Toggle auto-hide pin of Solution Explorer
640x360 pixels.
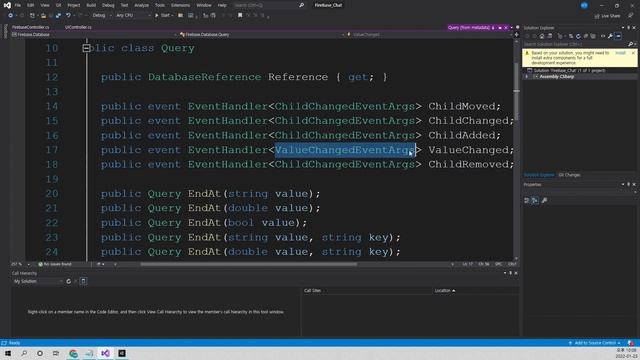click(628, 28)
